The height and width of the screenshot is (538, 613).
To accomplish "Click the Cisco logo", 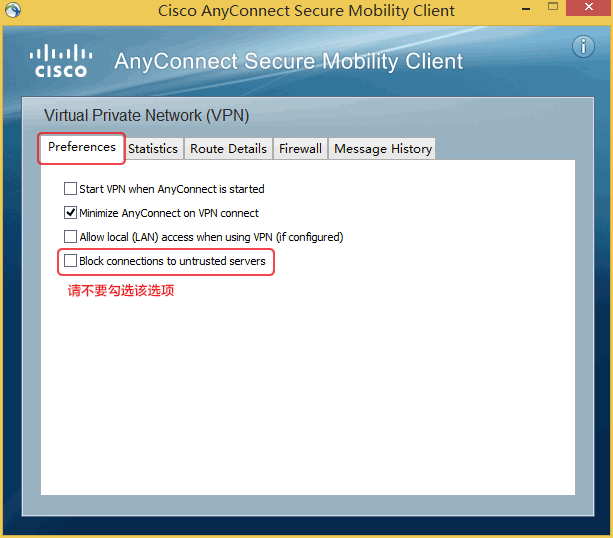I will [61, 61].
